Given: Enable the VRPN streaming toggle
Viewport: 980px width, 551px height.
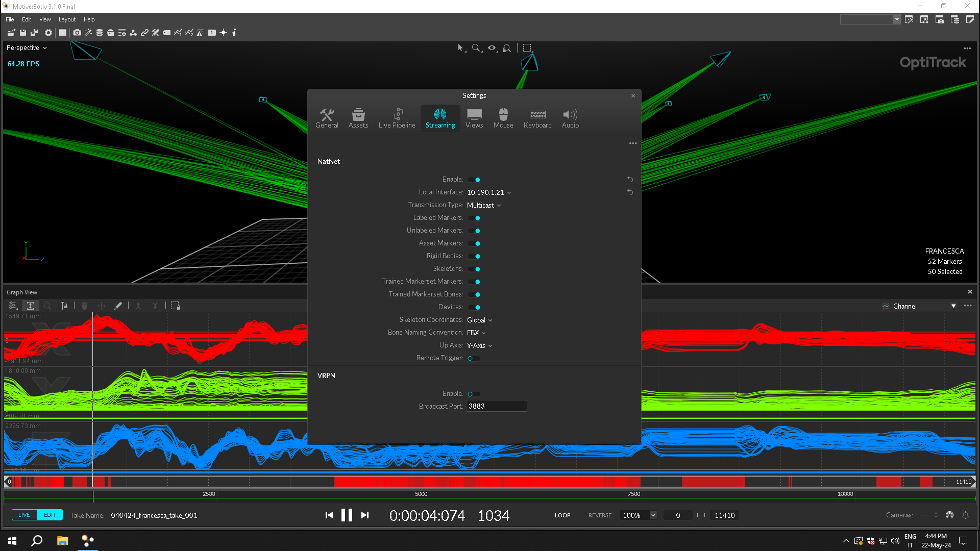Looking at the screenshot, I should tap(473, 394).
